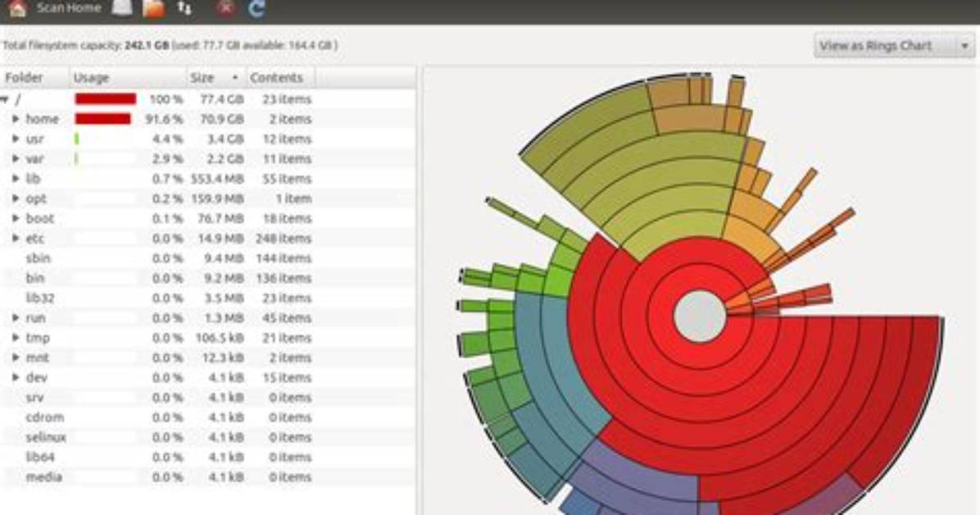The image size is (980, 515).
Task: Collapse the root / folder row
Action: [5, 99]
